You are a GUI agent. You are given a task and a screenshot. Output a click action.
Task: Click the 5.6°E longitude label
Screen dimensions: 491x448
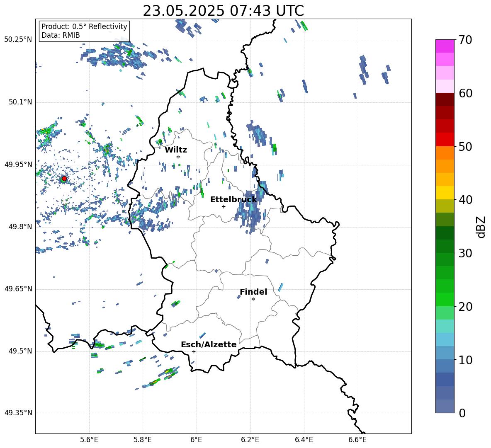pos(89,440)
